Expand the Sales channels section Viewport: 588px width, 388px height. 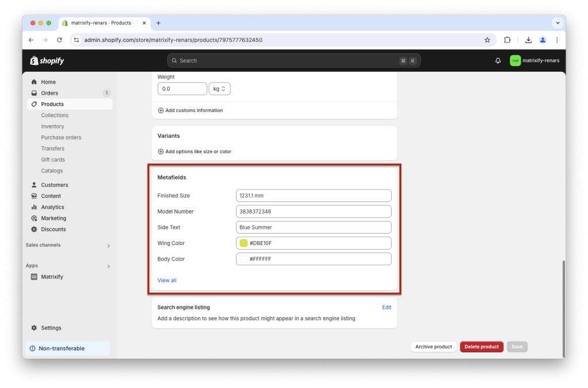tap(108, 245)
